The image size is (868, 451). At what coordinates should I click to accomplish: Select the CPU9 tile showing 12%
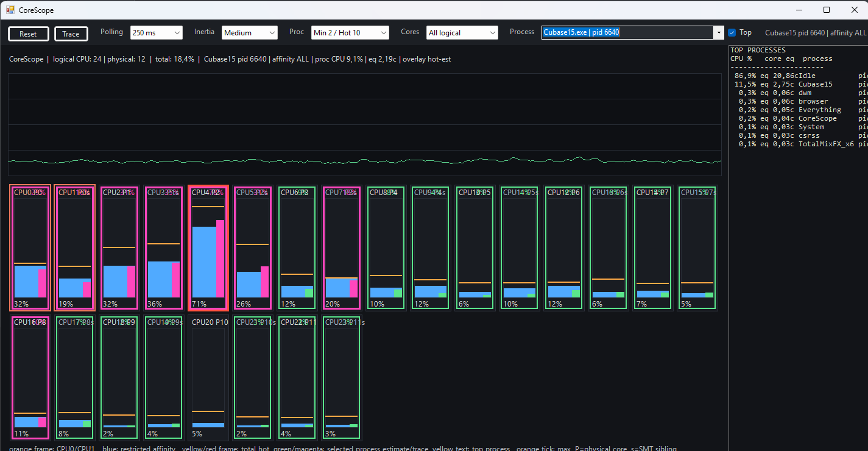pos(431,248)
